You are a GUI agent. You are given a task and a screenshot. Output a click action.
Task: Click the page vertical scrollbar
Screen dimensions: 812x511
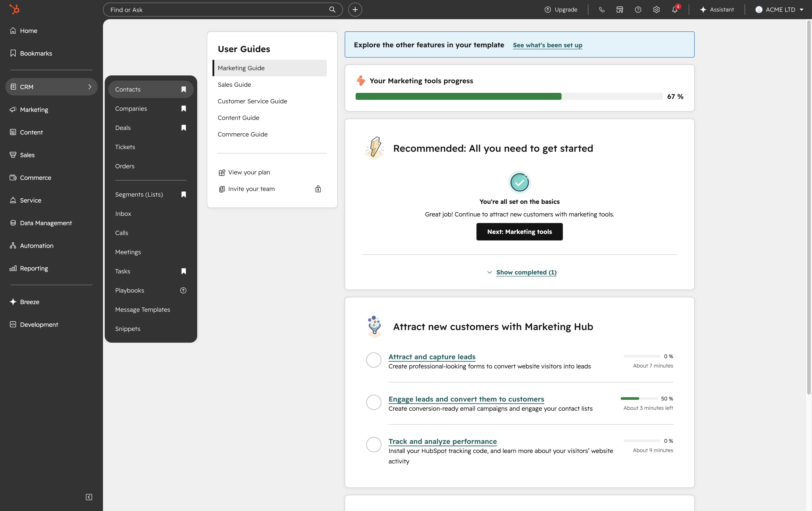click(x=809, y=207)
